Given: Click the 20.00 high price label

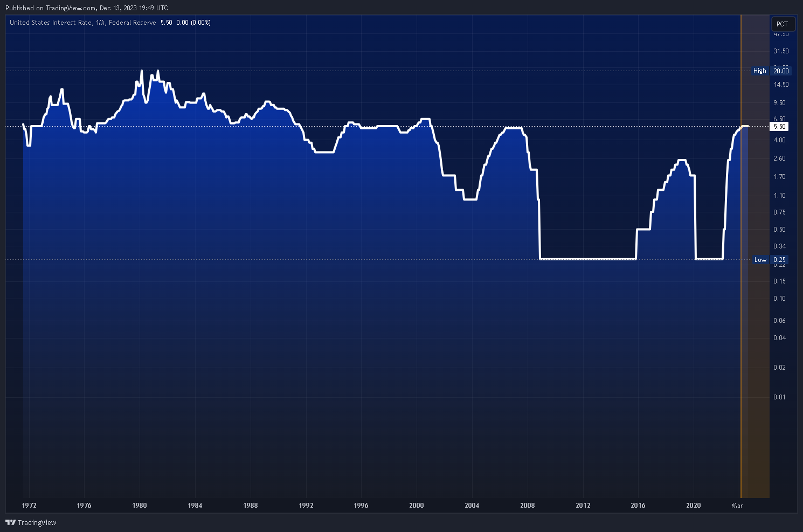Looking at the screenshot, I should point(781,71).
